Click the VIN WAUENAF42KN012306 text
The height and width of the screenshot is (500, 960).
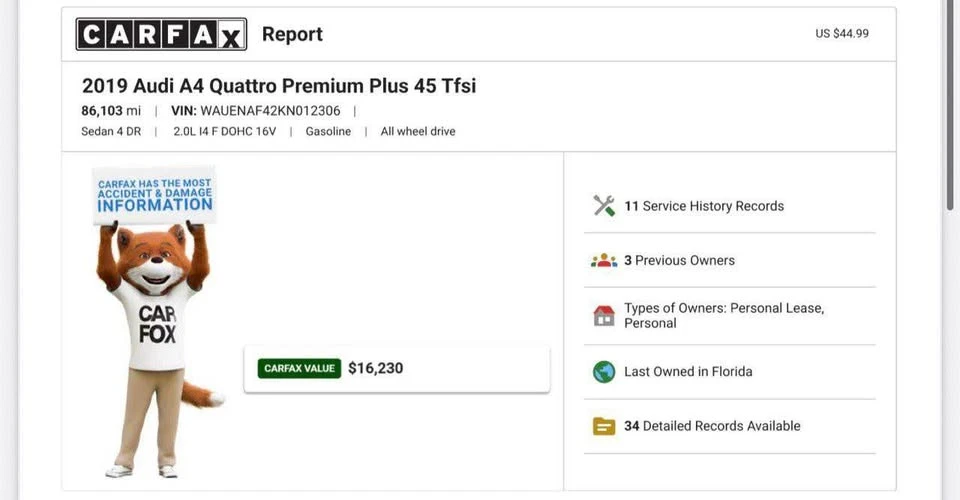point(255,111)
